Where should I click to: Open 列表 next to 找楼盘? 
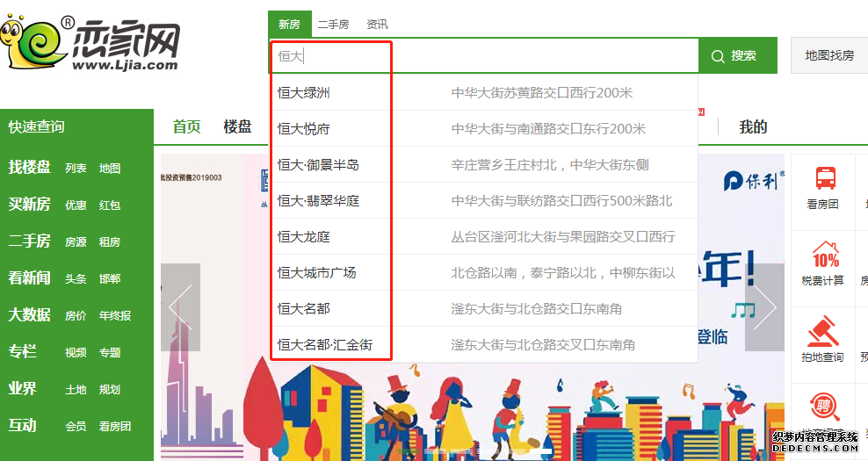click(76, 169)
